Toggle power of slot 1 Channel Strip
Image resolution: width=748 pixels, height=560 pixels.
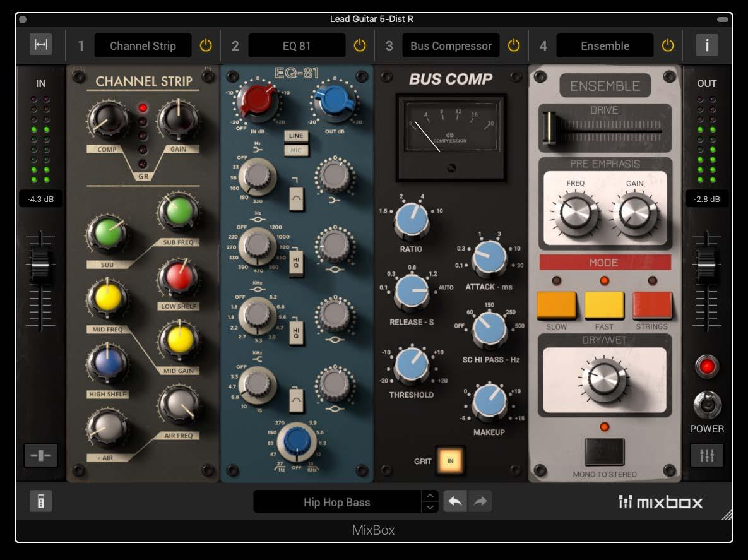(206, 46)
